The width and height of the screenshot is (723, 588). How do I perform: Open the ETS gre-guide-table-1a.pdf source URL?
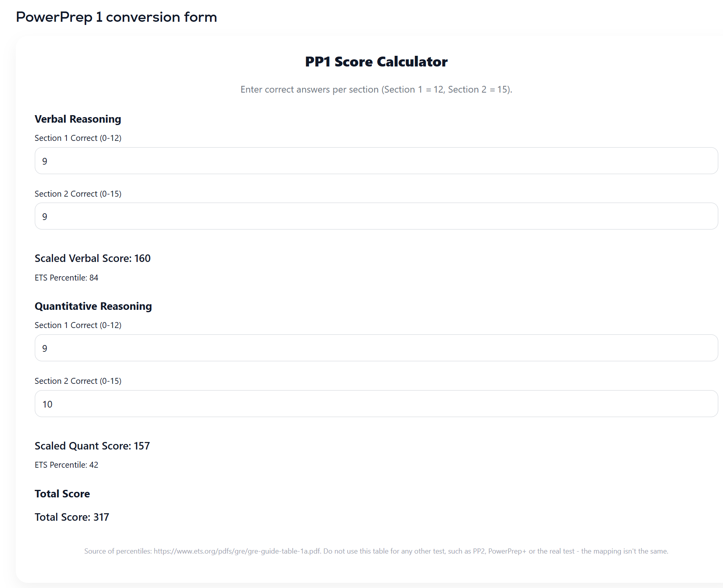237,551
